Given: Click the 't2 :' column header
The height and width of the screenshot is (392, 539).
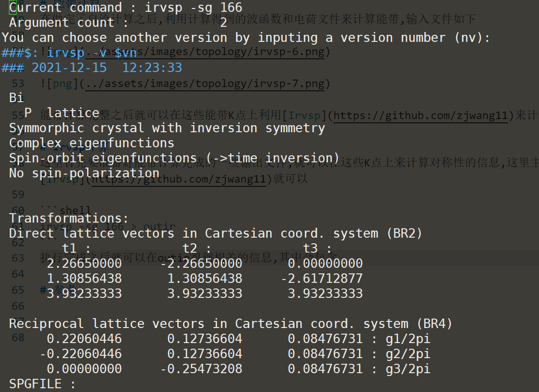Looking at the screenshot, I should click(197, 248).
